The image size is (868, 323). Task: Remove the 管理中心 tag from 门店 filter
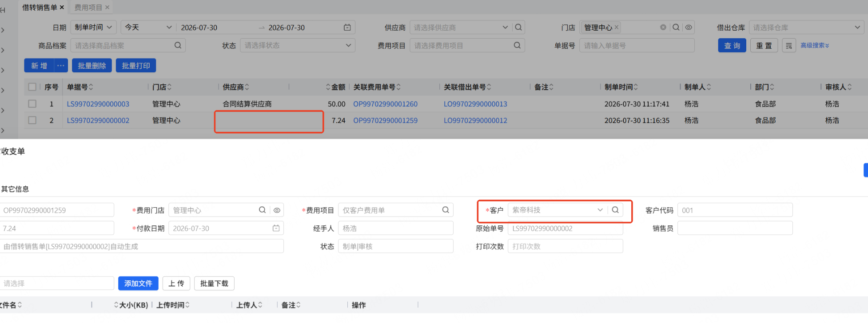[617, 28]
